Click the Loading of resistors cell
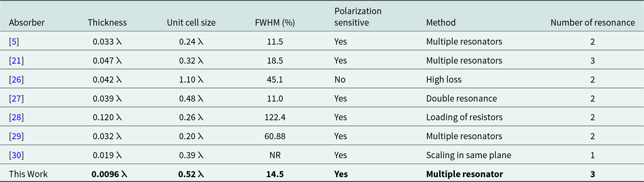 (x=464, y=117)
